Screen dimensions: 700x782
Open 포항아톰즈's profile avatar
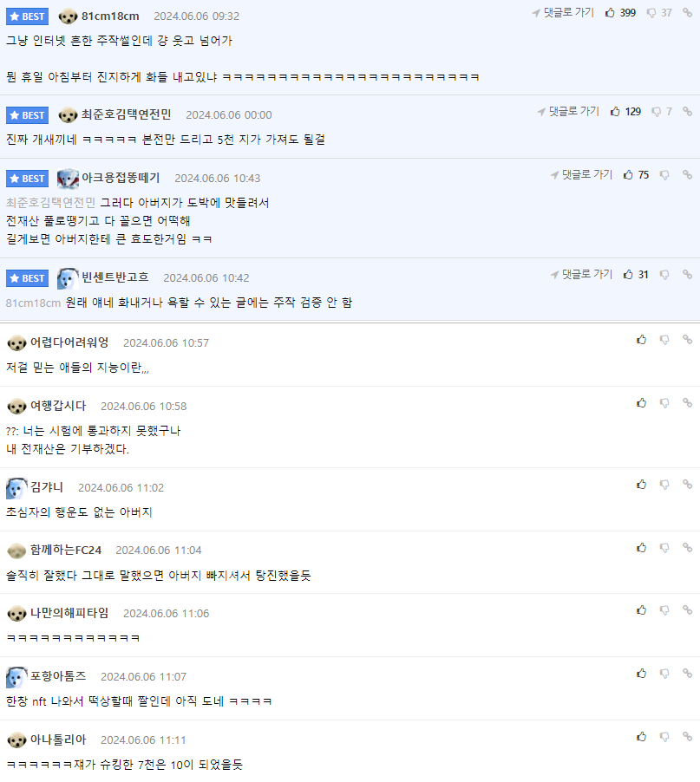click(16, 677)
